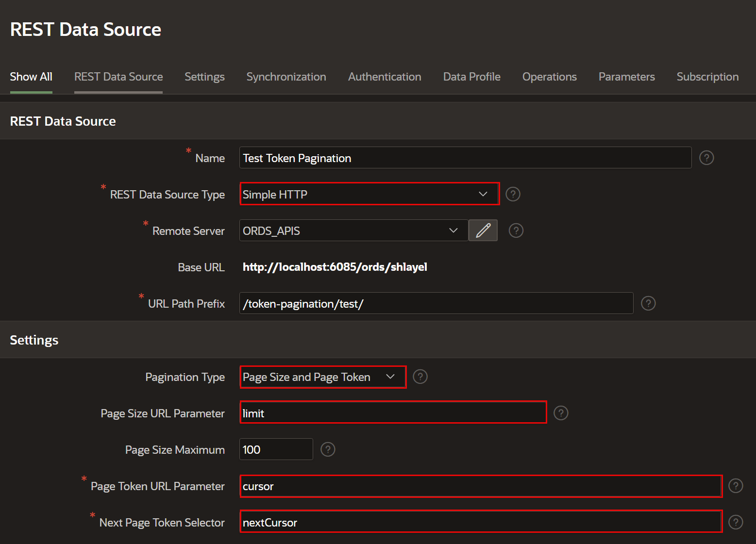Open the REST Data Source Type dropdown
756x544 pixels.
pos(369,194)
